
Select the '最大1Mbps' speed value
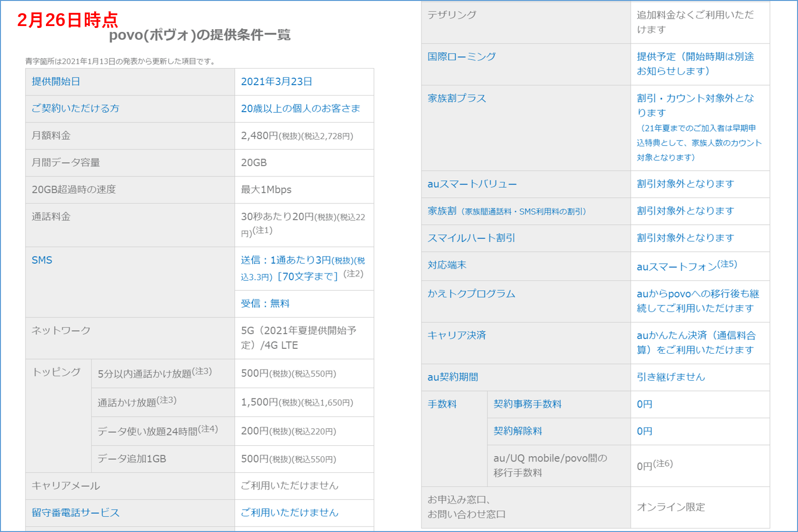(x=266, y=189)
